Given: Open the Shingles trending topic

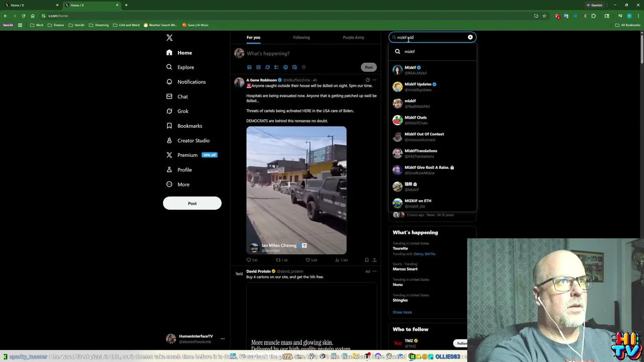Looking at the screenshot, I should [x=400, y=300].
